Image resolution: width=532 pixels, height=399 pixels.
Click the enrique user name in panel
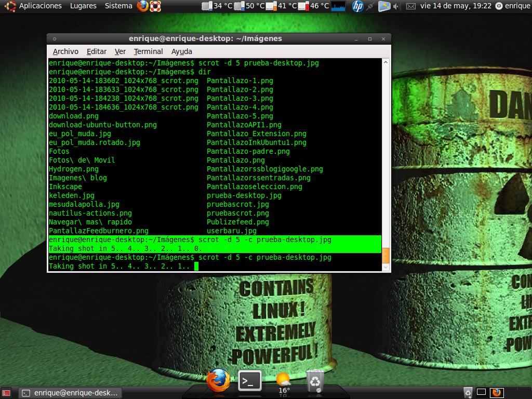(x=517, y=6)
